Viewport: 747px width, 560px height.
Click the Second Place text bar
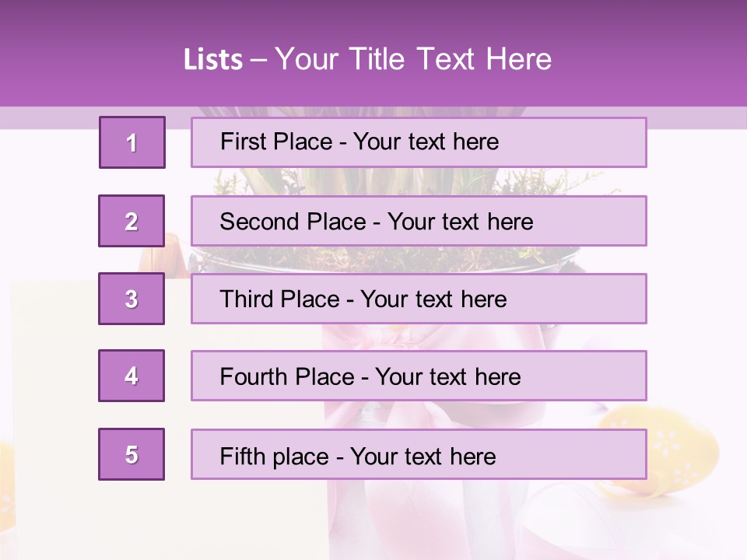click(x=419, y=221)
